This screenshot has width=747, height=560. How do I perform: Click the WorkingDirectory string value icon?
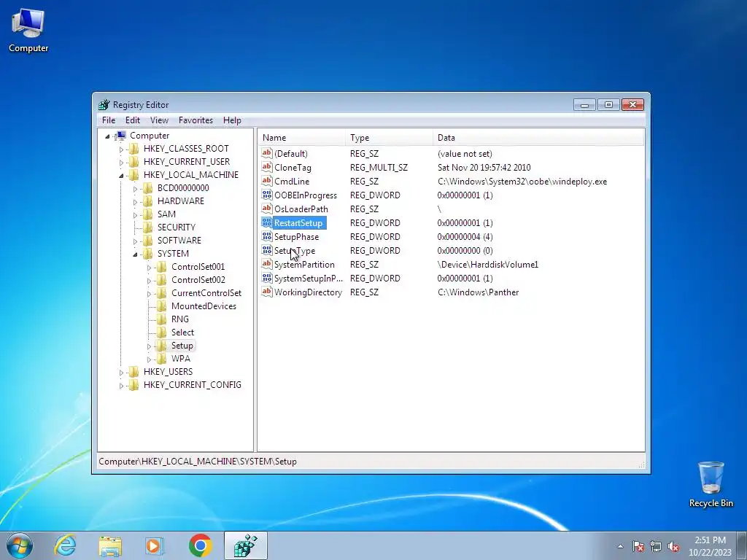coord(267,292)
